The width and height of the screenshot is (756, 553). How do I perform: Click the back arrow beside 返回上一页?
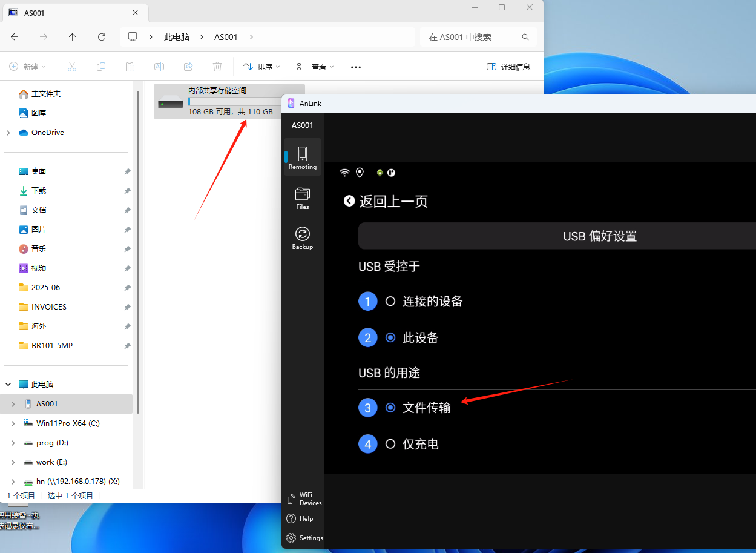(349, 201)
